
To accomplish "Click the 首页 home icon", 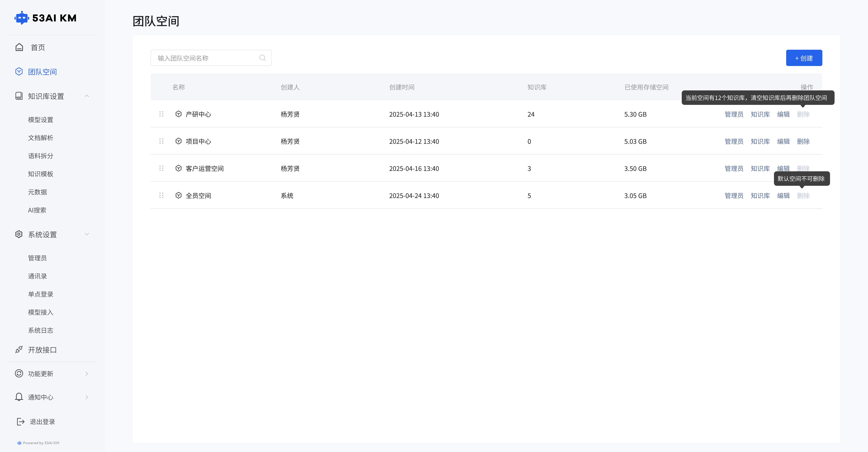I will click(x=19, y=47).
